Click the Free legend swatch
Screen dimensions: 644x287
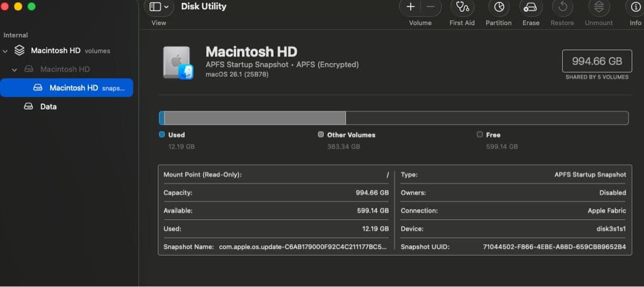[479, 135]
